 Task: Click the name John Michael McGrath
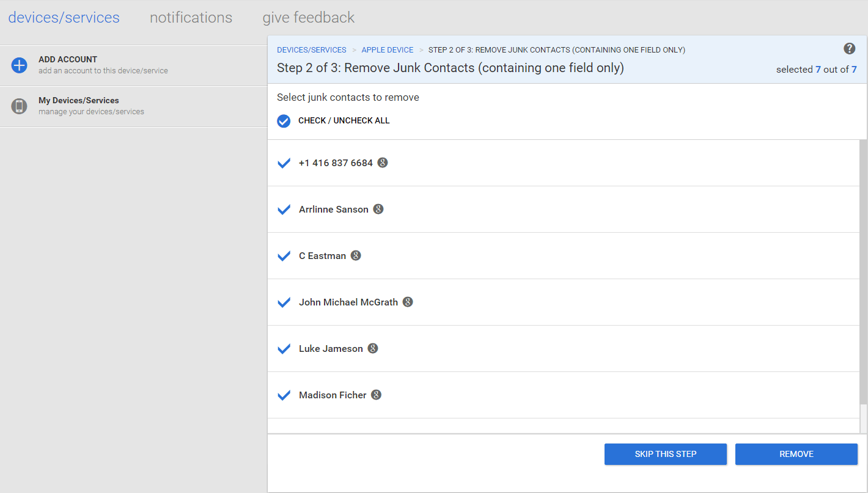(x=348, y=302)
